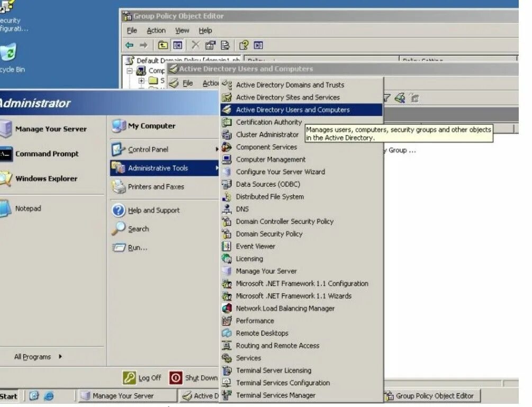Open Cluster Administrator

point(301,134)
